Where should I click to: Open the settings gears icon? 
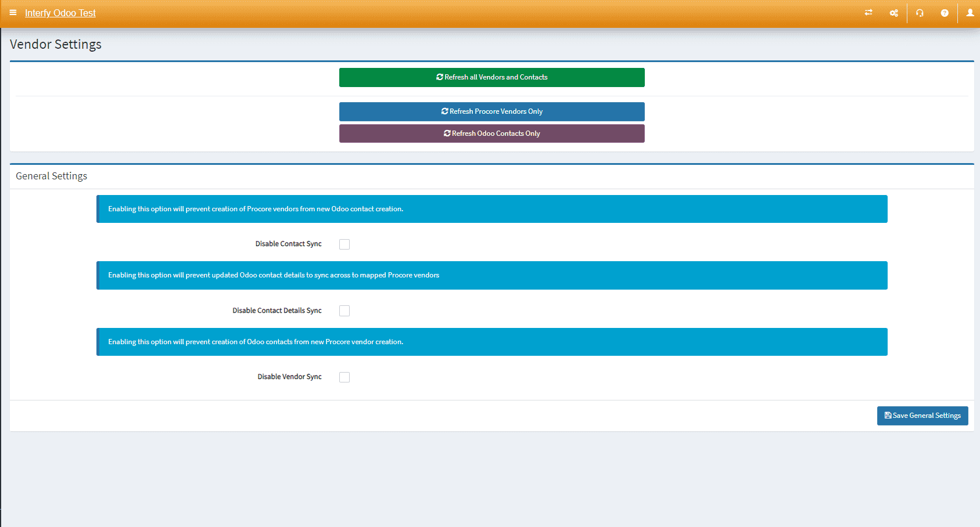(893, 13)
